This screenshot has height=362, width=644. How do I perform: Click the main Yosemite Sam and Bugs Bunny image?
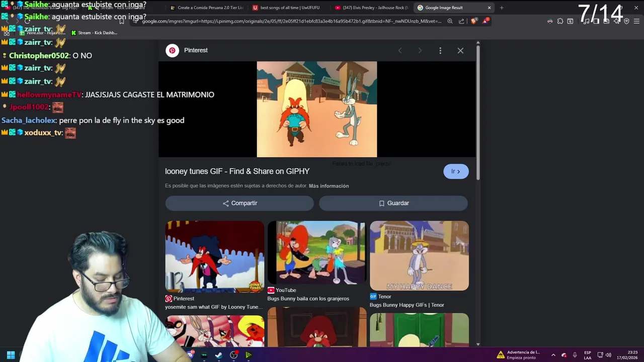[317, 109]
